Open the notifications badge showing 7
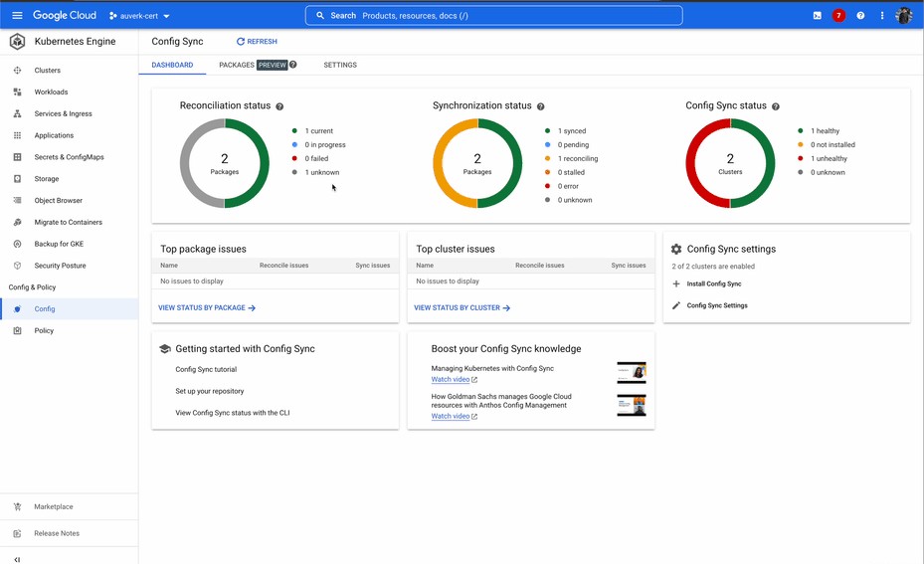 [838, 16]
